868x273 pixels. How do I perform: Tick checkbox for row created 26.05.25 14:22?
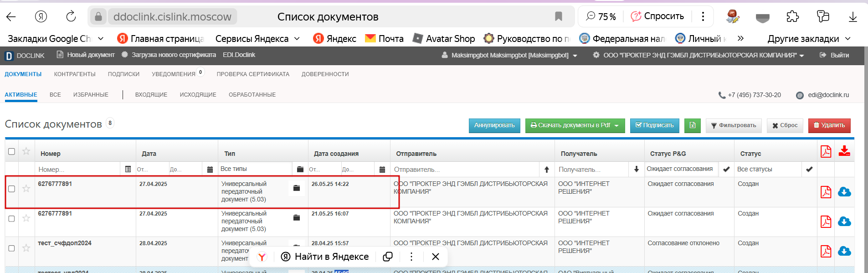(x=12, y=189)
